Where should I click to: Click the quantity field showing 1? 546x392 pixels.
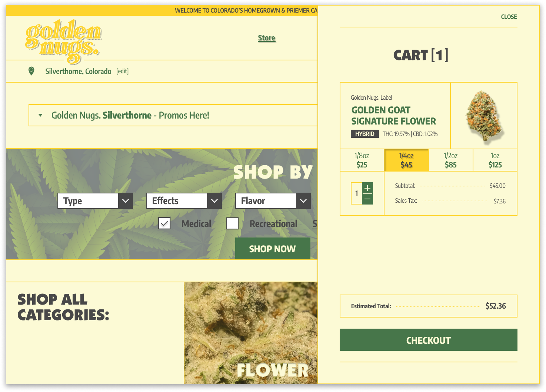(x=356, y=193)
